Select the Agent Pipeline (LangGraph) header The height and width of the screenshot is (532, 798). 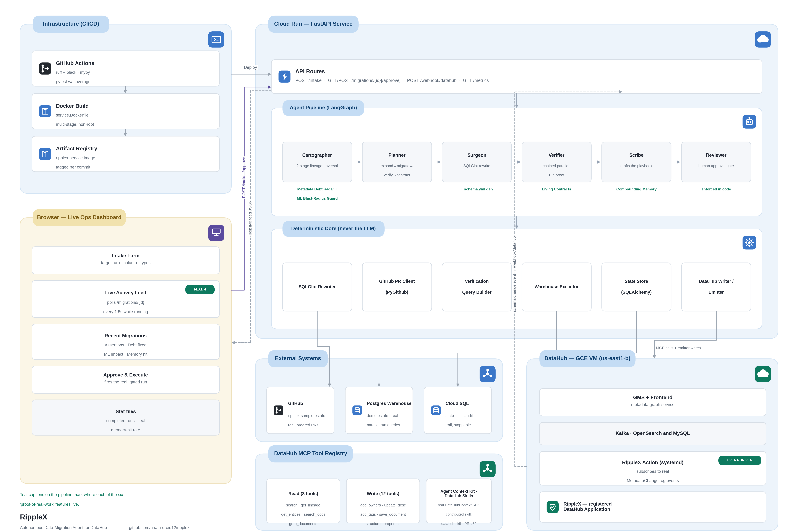click(323, 108)
